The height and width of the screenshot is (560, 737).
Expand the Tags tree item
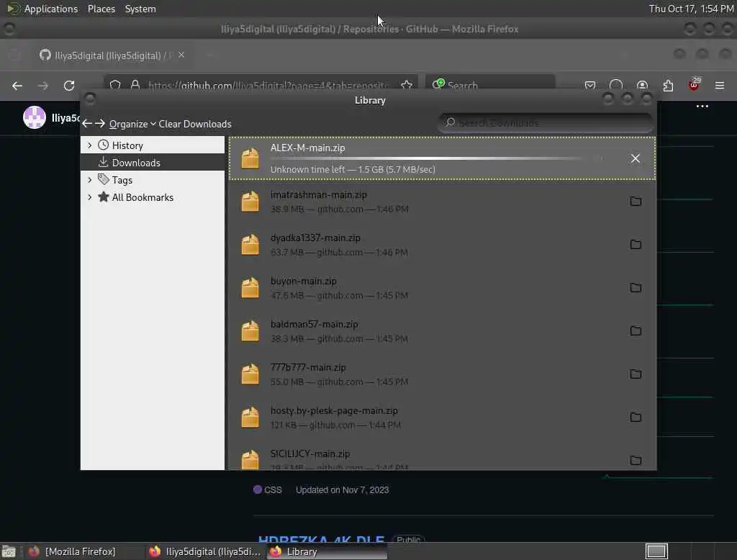90,180
